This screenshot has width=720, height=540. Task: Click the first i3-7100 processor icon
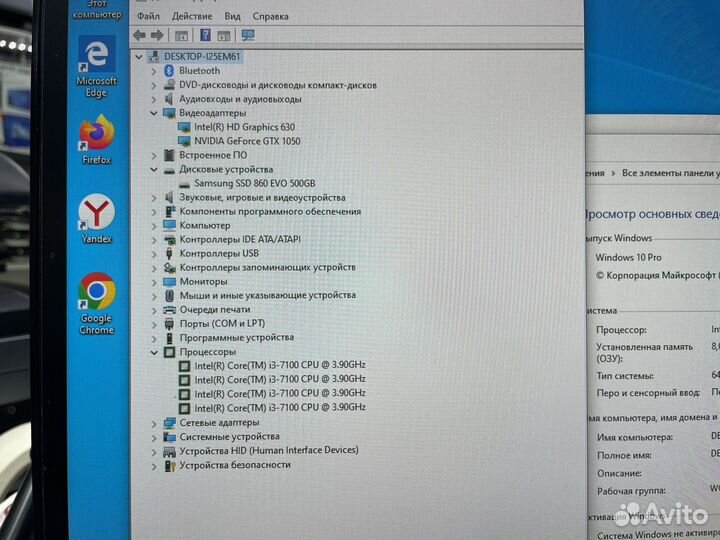[184, 366]
